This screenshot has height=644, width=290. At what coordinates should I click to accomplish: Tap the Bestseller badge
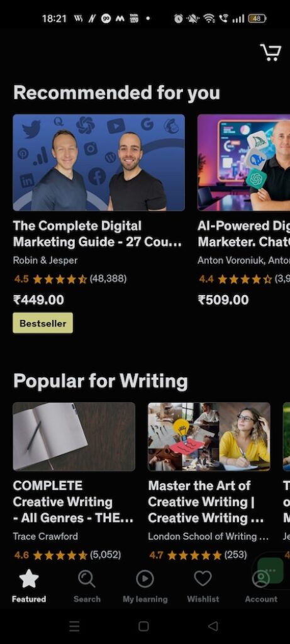point(43,323)
